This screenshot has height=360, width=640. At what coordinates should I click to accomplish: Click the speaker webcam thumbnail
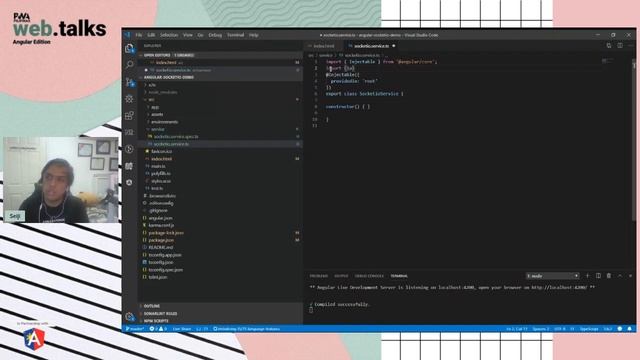[x=60, y=180]
